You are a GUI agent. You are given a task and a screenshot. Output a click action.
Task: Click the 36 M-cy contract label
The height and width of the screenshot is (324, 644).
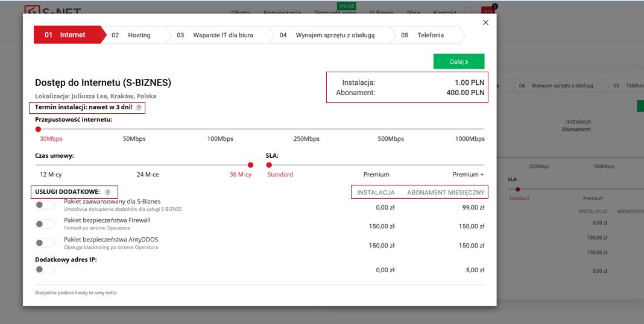[x=240, y=174]
